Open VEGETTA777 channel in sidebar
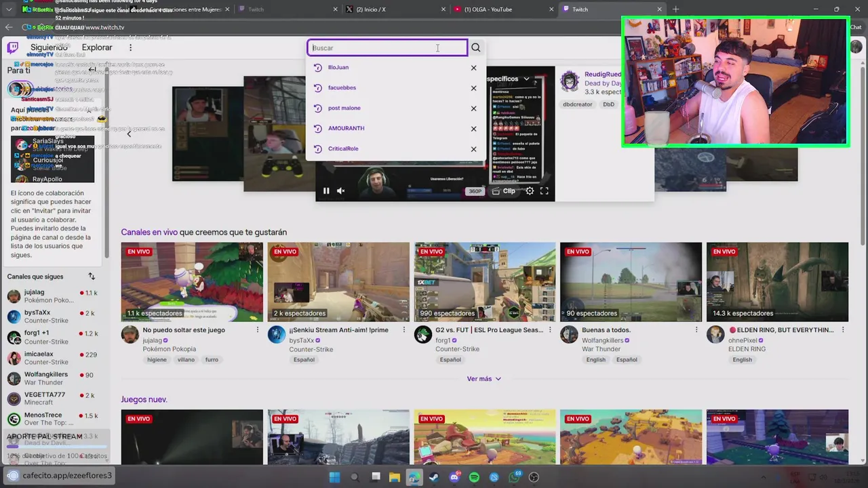 click(x=54, y=398)
